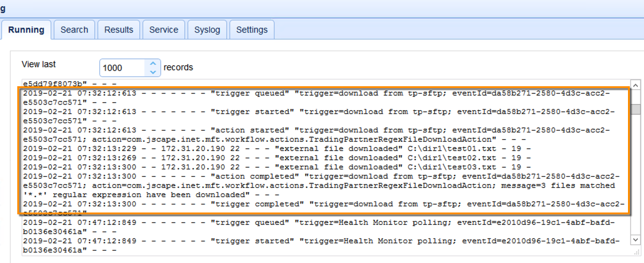
Task: Click the View last records number field
Action: pyautogui.click(x=122, y=68)
